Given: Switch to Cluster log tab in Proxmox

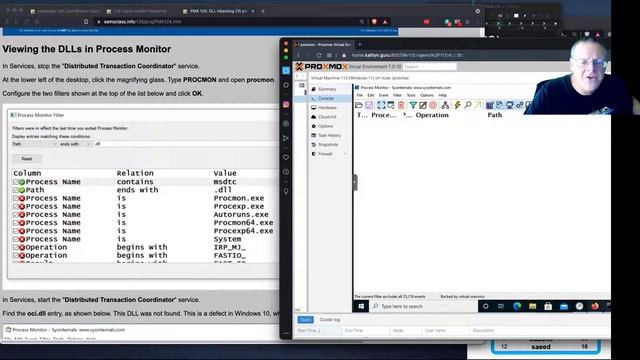Looking at the screenshot, I should [x=330, y=320].
